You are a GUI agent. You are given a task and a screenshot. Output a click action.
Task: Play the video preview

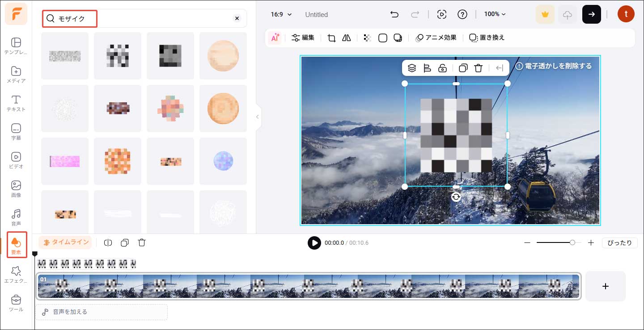(x=314, y=243)
